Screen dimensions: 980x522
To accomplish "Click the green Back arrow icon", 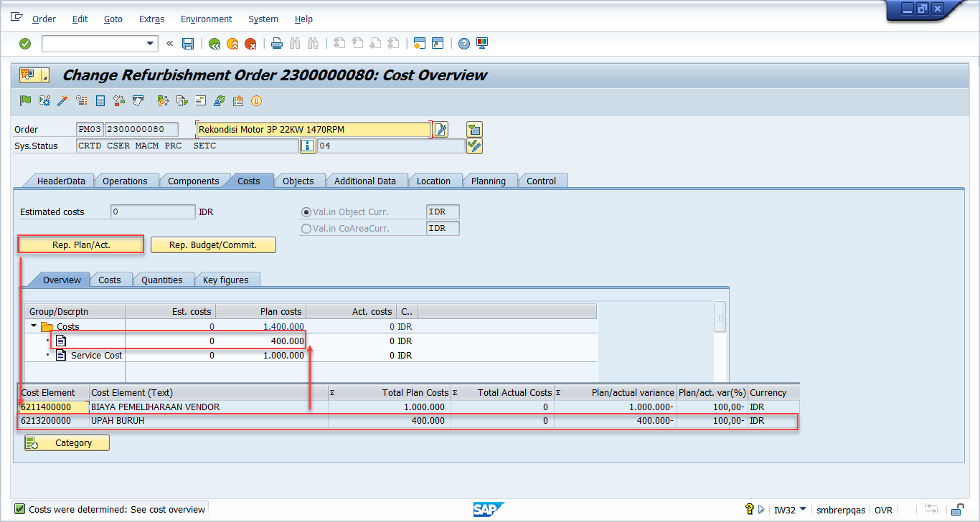I will 214,44.
